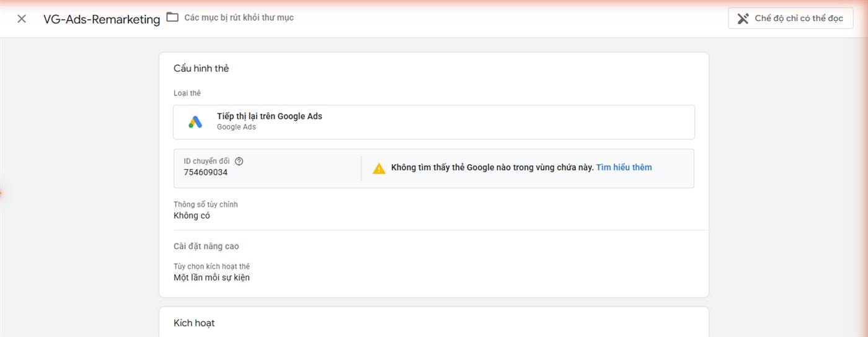Click the Chế độ chỉ có thể đọc button
The width and height of the screenshot is (868, 337).
click(790, 19)
